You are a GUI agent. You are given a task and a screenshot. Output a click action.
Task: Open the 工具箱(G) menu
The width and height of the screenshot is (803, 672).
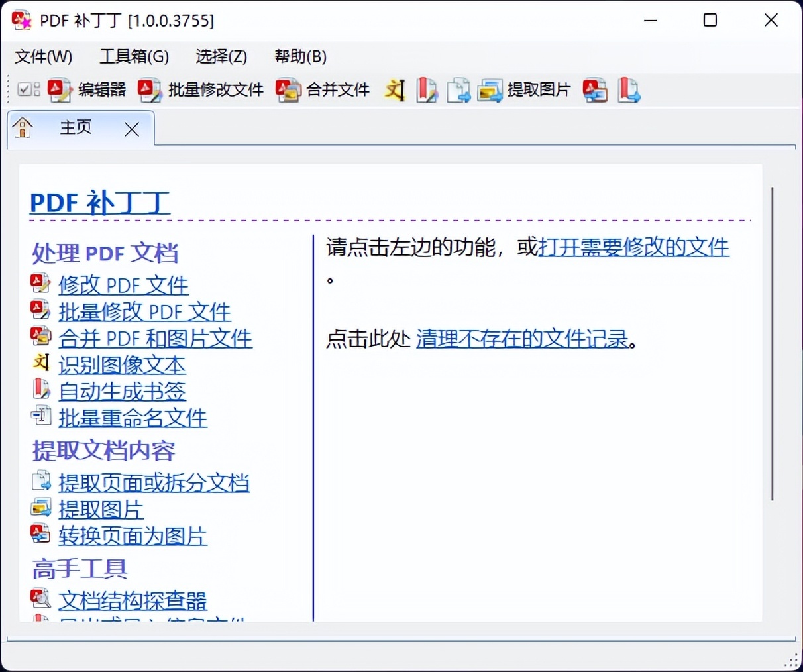(x=133, y=57)
